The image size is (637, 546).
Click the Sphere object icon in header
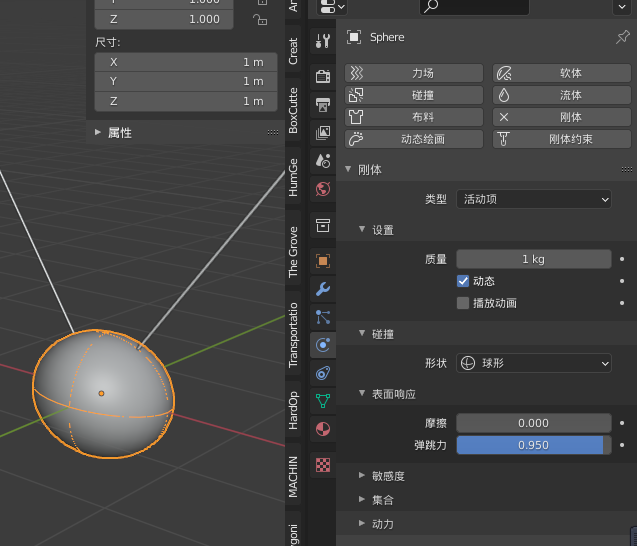tap(354, 37)
